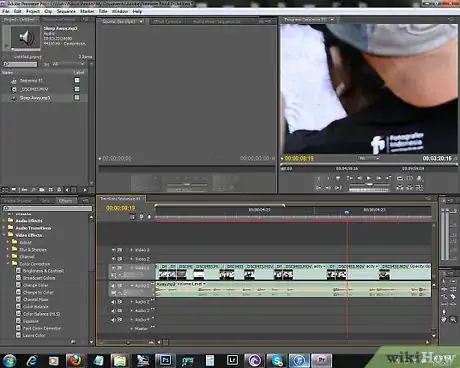Click the Program monitor yellow timecode

coord(299,158)
